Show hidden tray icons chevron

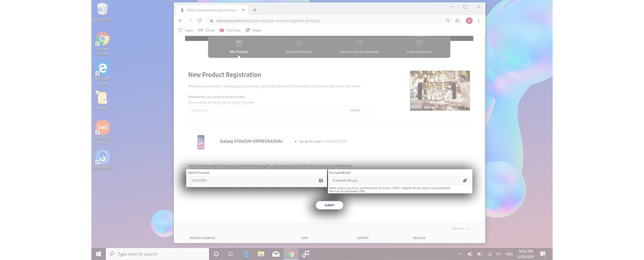[x=460, y=254]
